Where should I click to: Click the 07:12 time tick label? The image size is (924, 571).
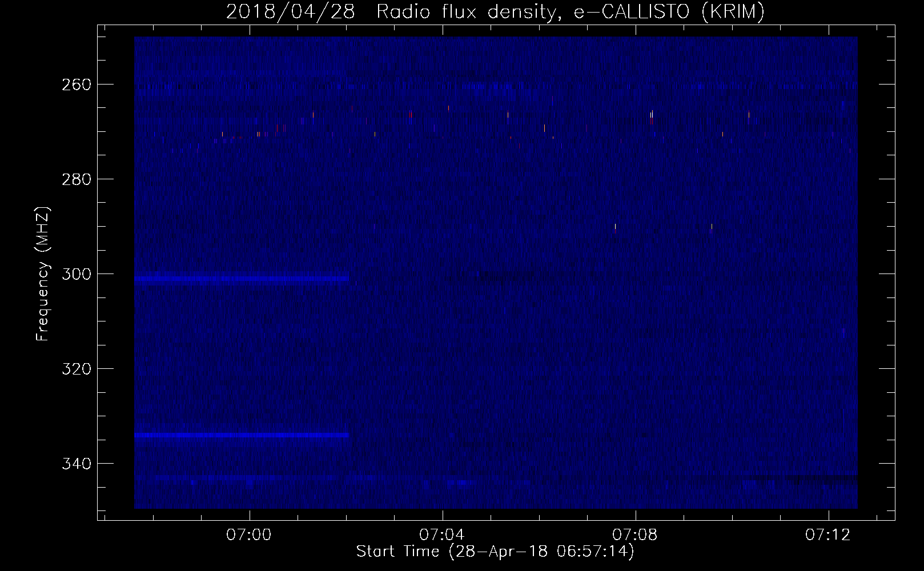pos(828,535)
